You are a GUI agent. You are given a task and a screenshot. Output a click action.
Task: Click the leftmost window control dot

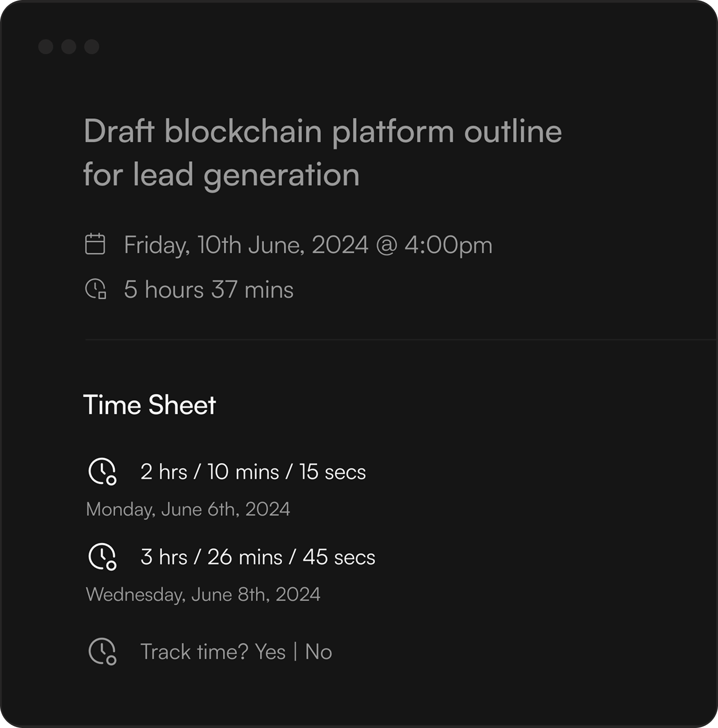coord(46,47)
